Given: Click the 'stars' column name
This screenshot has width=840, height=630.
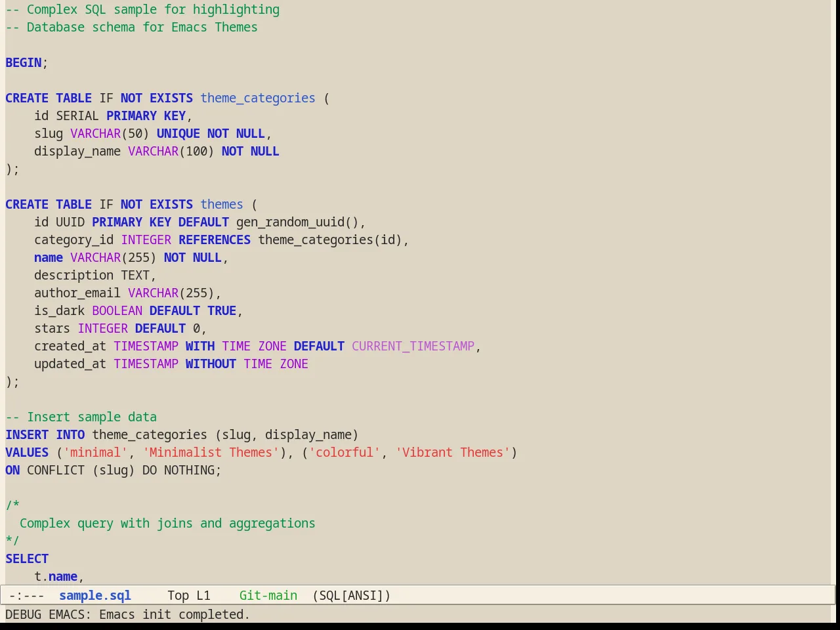Looking at the screenshot, I should click(x=52, y=328).
